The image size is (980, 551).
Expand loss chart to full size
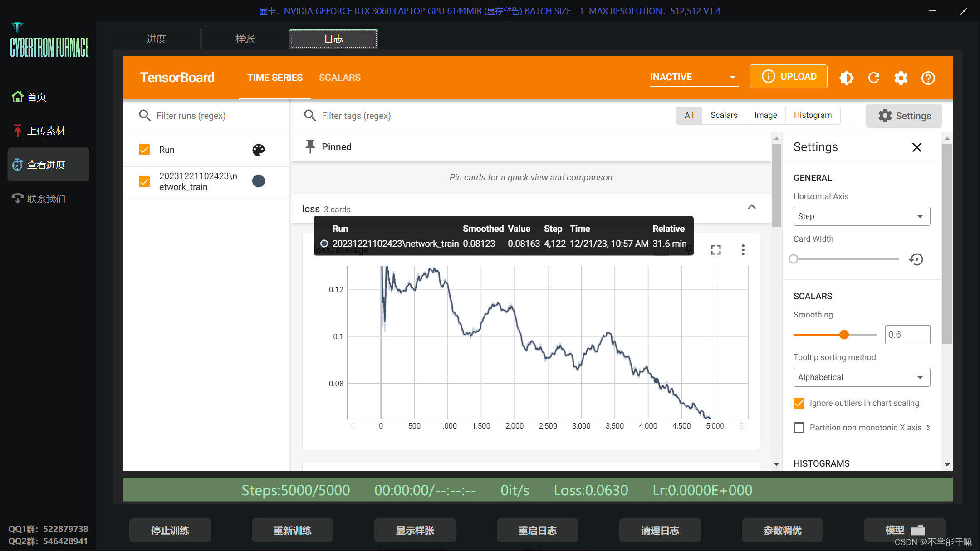[x=716, y=250]
